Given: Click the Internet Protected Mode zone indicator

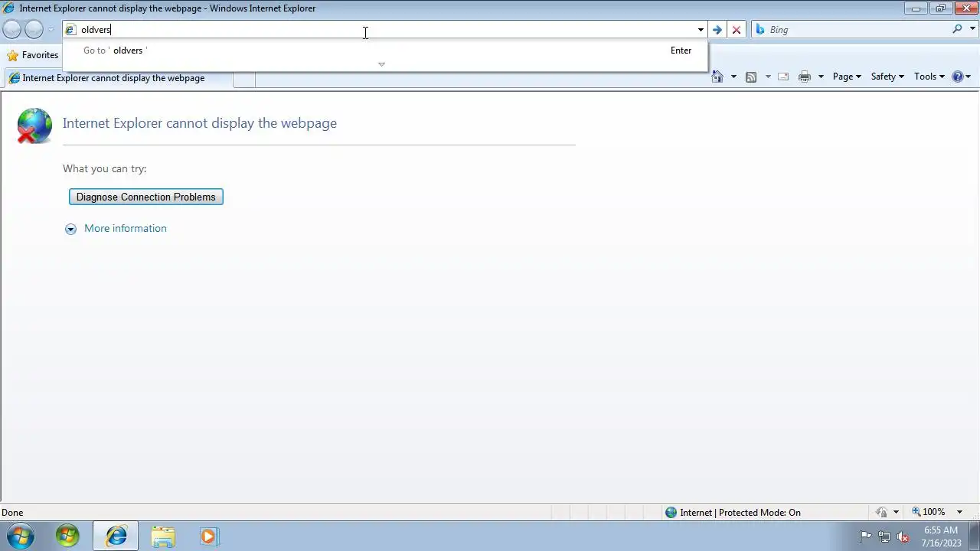Looking at the screenshot, I should coord(733,513).
